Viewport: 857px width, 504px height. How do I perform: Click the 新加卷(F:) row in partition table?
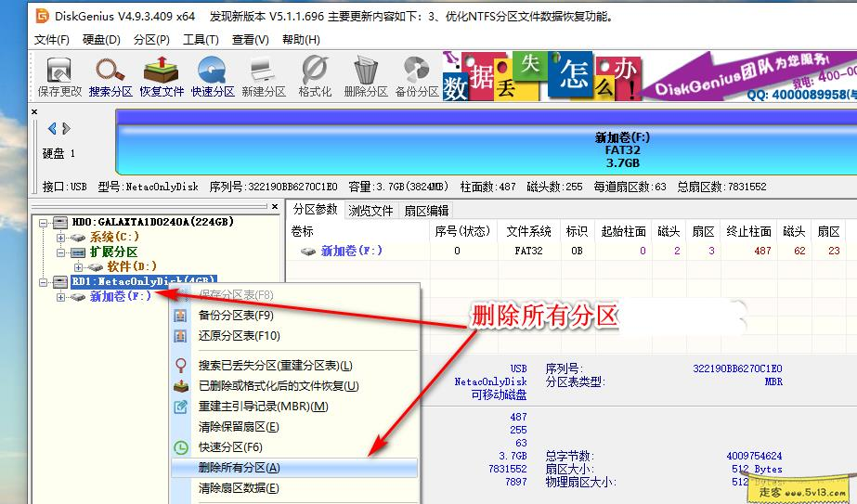click(571, 251)
